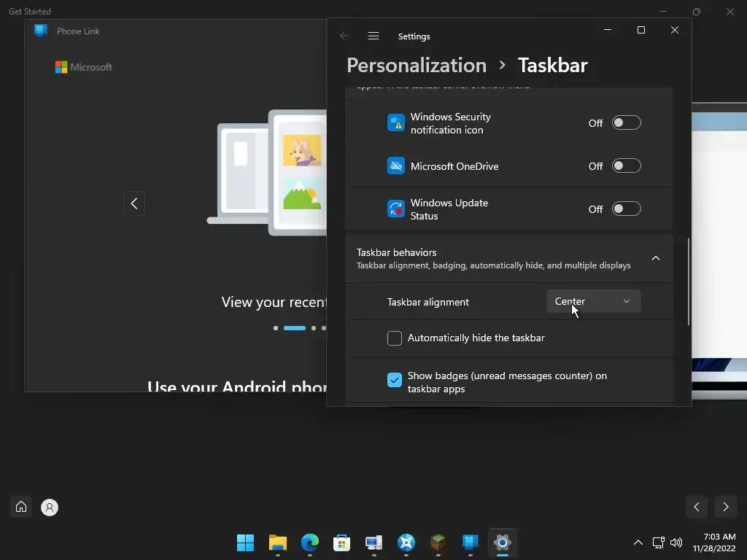
Task: Open File Explorer from the taskbar
Action: (278, 542)
